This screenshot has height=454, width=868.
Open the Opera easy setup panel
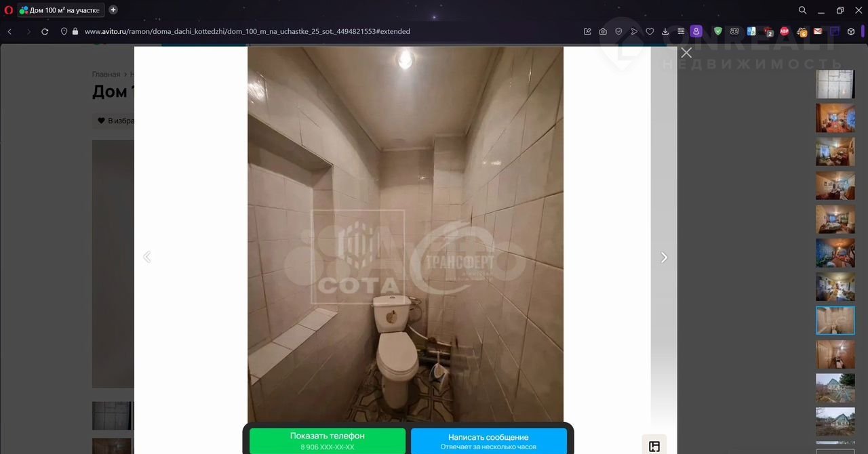tap(681, 31)
